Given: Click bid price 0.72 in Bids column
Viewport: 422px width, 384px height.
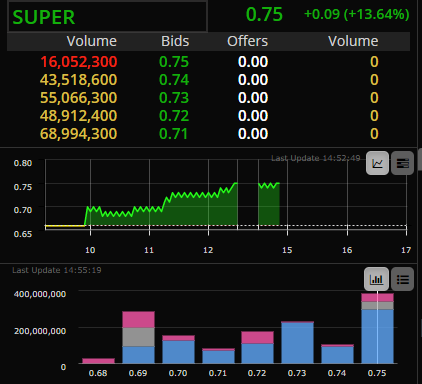Looking at the screenshot, I should click(x=174, y=116).
